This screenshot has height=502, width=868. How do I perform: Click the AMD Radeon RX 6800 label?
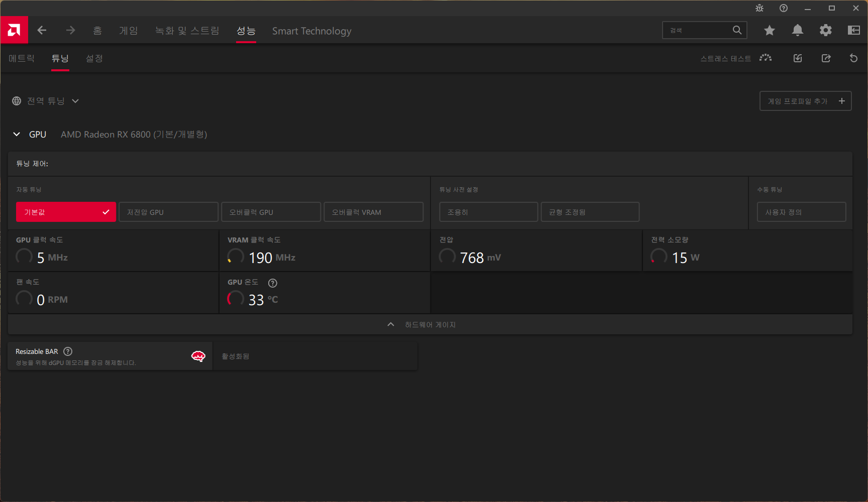(x=134, y=134)
